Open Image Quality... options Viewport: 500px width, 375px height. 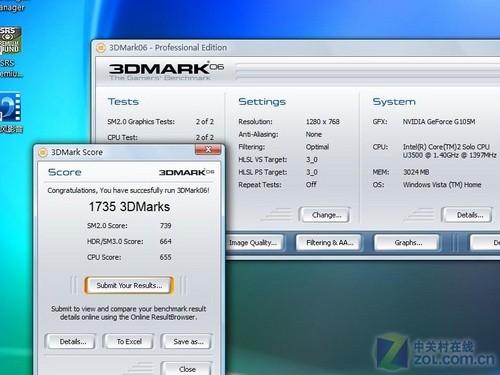click(x=254, y=243)
